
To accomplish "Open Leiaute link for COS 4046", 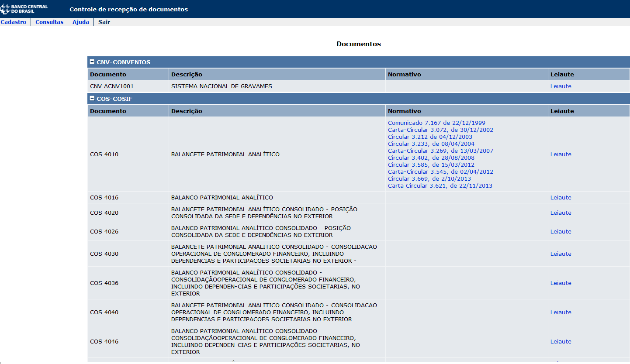I will (x=561, y=341).
